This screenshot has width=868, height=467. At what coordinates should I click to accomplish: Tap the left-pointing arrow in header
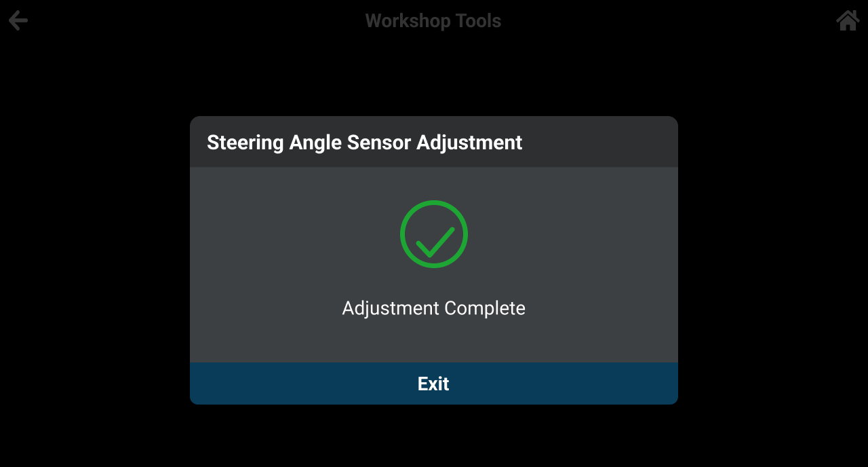[18, 20]
